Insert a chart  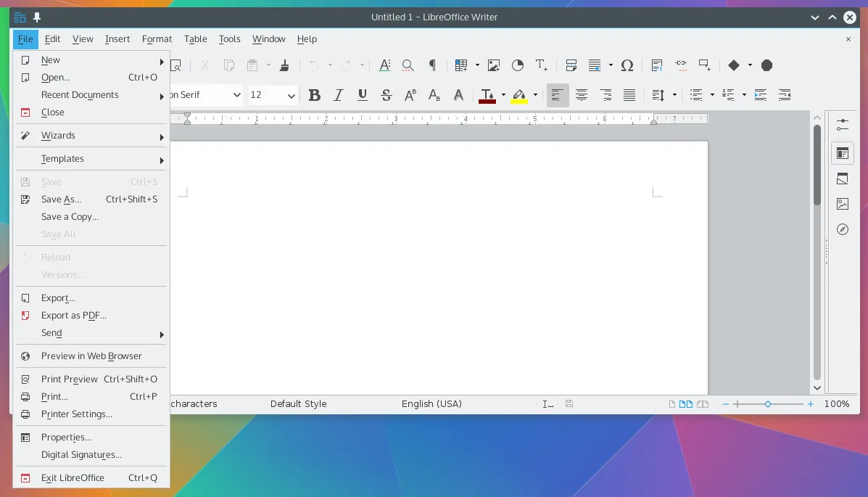pyautogui.click(x=517, y=65)
